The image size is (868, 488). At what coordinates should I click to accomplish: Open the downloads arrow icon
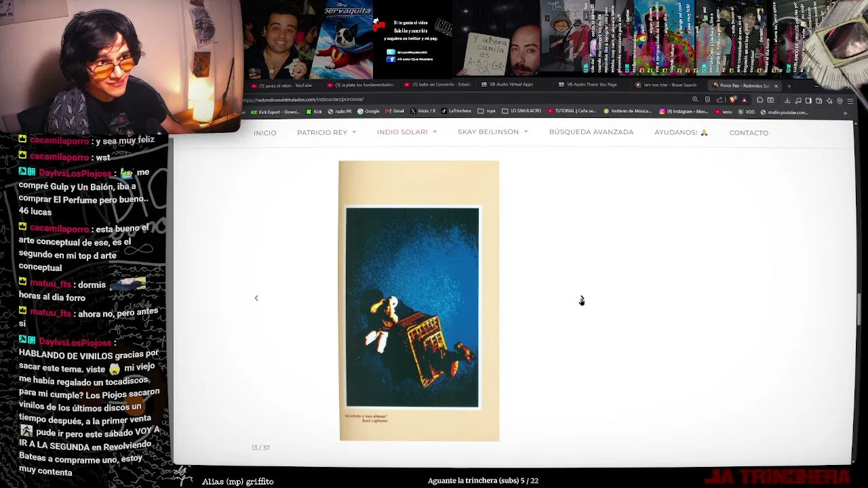coord(787,100)
